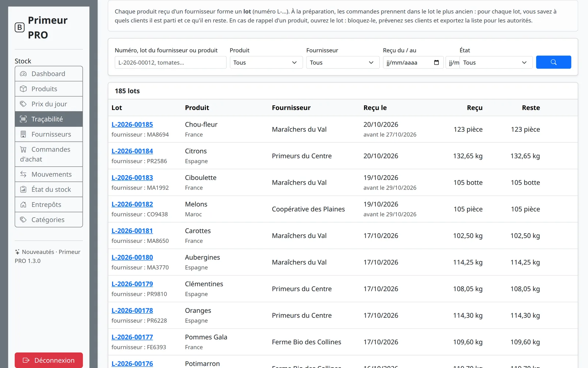Focus the lot number search field
This screenshot has width=588, height=368.
(171, 63)
